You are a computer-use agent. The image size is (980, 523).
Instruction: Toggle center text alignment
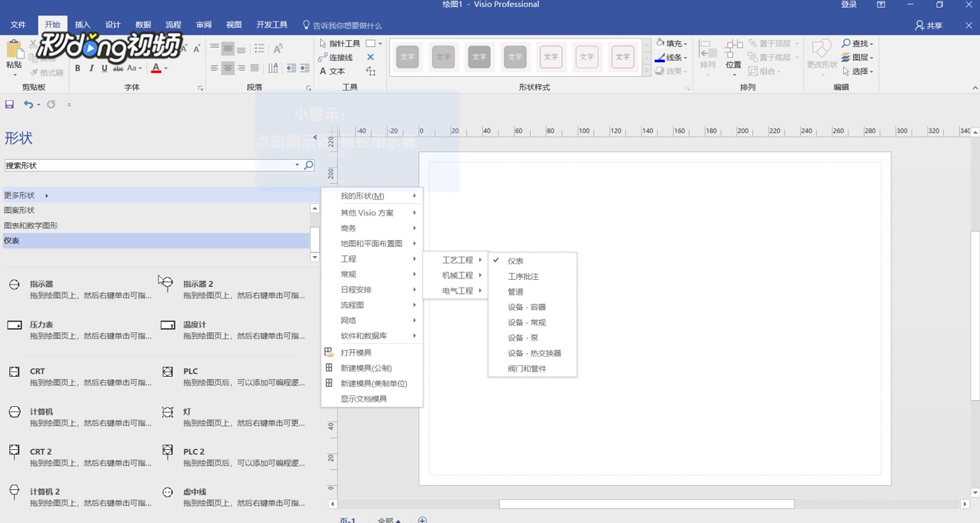(x=228, y=68)
